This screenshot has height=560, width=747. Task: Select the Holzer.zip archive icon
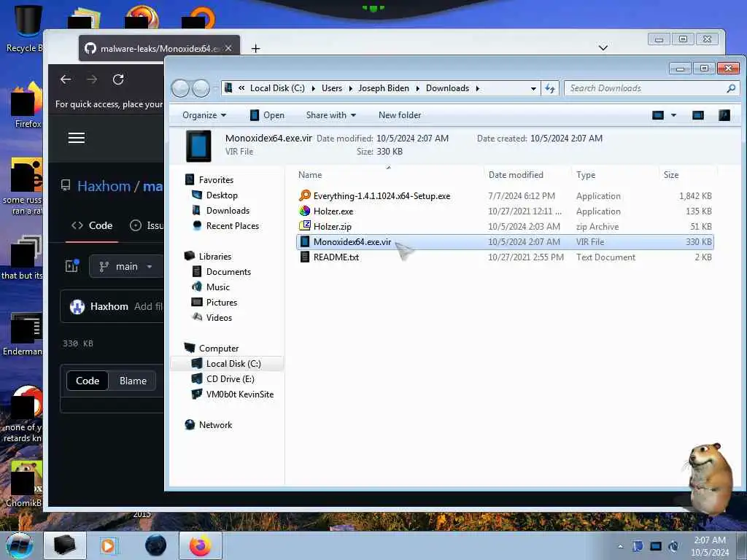click(x=305, y=226)
